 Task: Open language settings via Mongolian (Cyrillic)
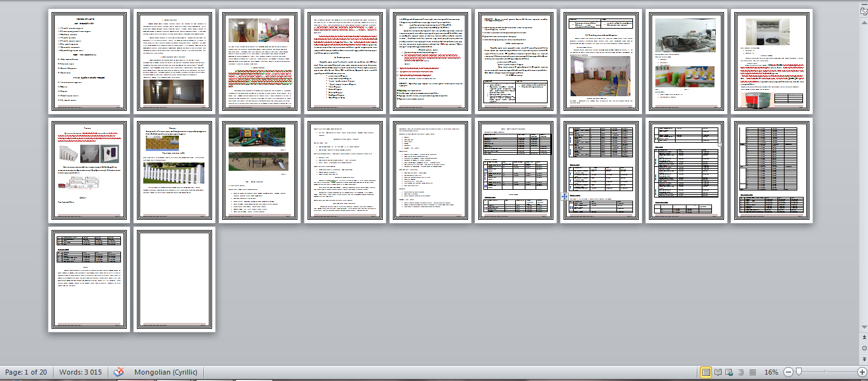click(164, 372)
